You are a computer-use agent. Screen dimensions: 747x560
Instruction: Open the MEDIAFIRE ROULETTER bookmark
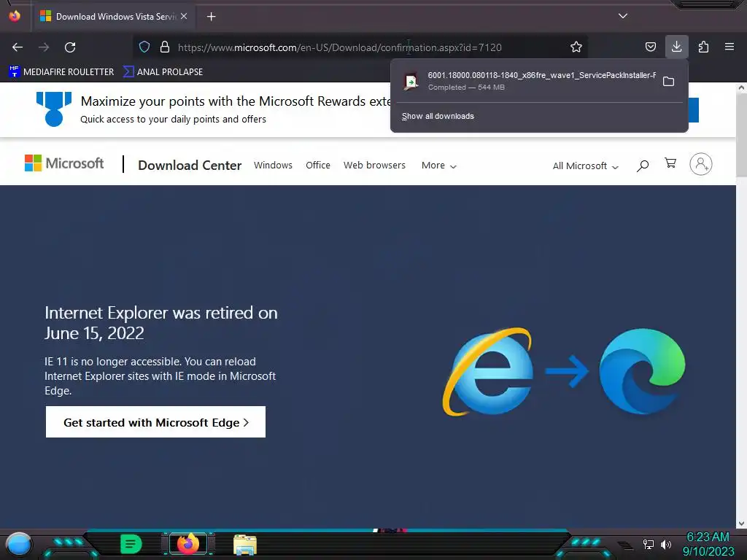coord(61,72)
